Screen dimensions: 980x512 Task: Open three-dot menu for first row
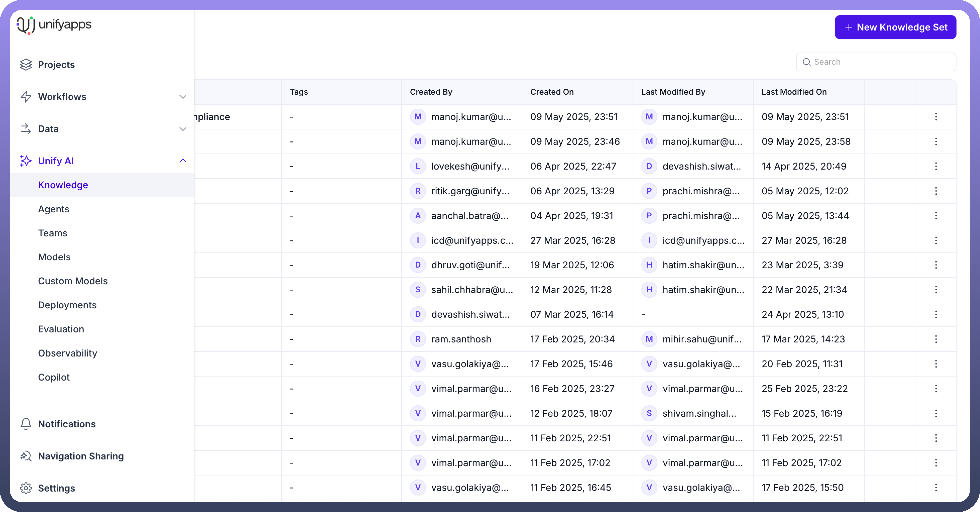coord(936,117)
